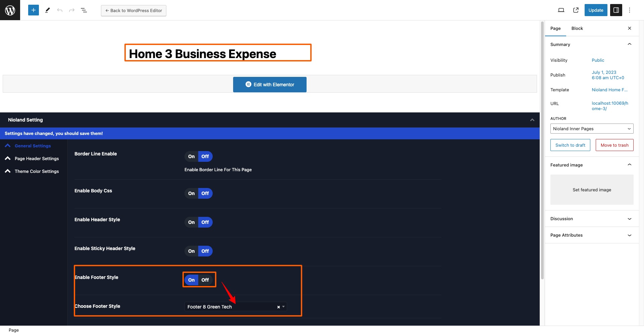Screen dimensions: 644x334
Task: Open the View Page external link icon
Action: pos(576,10)
